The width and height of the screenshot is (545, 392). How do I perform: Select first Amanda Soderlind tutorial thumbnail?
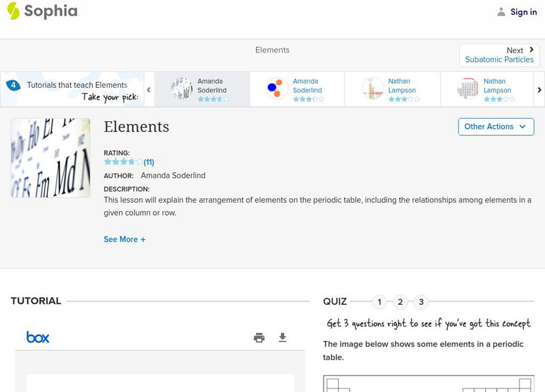(x=182, y=89)
